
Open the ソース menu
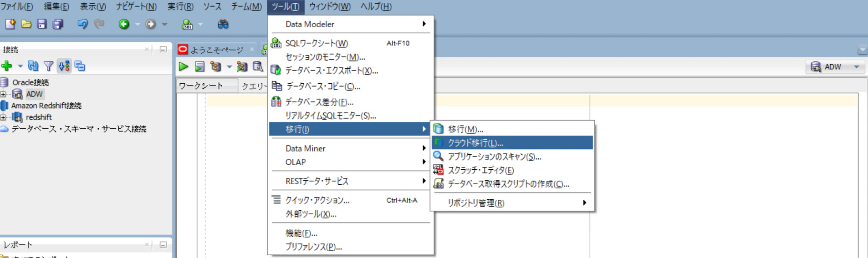click(212, 6)
